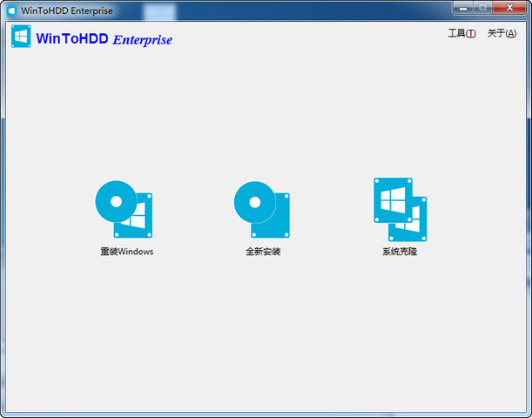Click the System Clone drives icon
This screenshot has height=418, width=532.
[x=401, y=210]
